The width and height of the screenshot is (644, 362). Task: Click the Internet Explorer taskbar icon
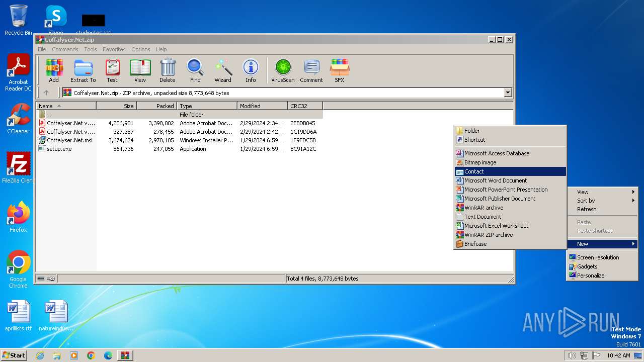pos(40,355)
